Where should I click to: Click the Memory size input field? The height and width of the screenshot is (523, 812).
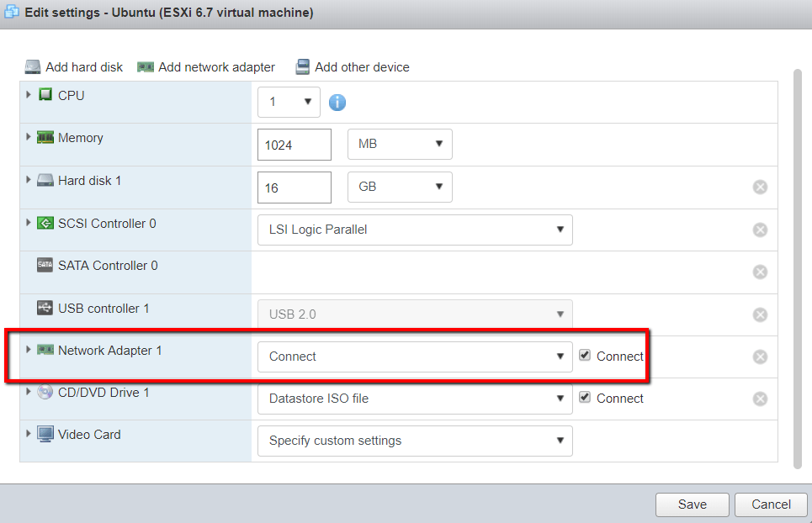click(x=294, y=145)
